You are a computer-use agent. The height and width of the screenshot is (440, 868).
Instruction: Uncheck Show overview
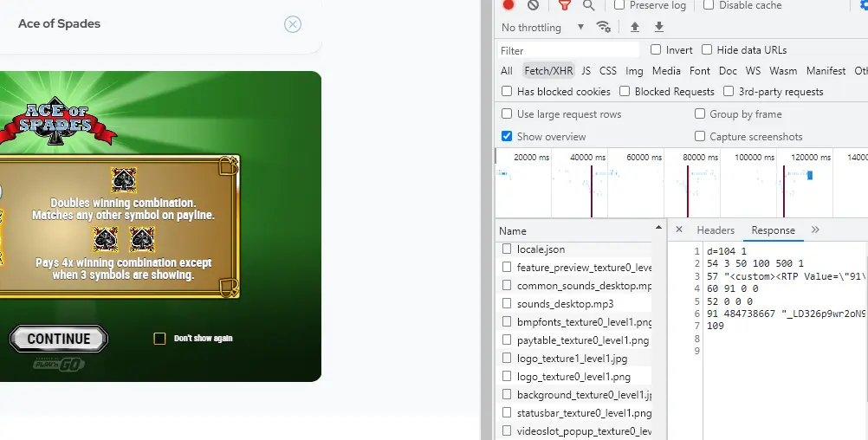click(507, 136)
